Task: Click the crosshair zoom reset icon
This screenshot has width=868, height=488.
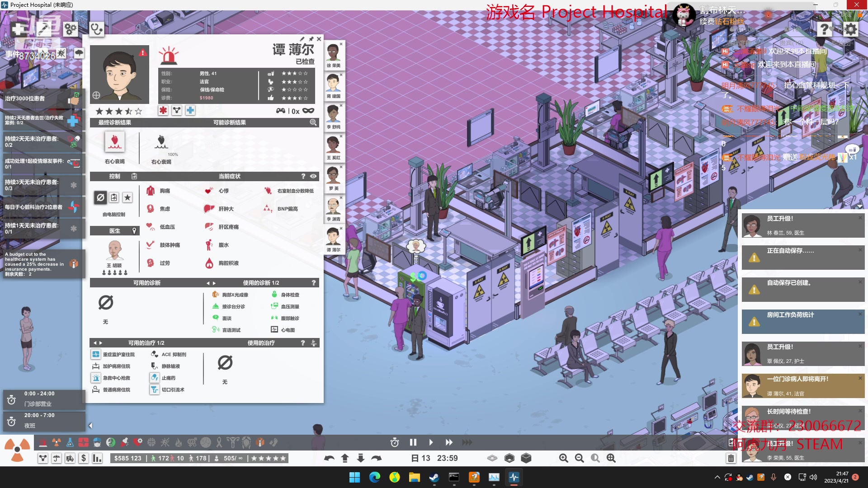Action: [611, 458]
